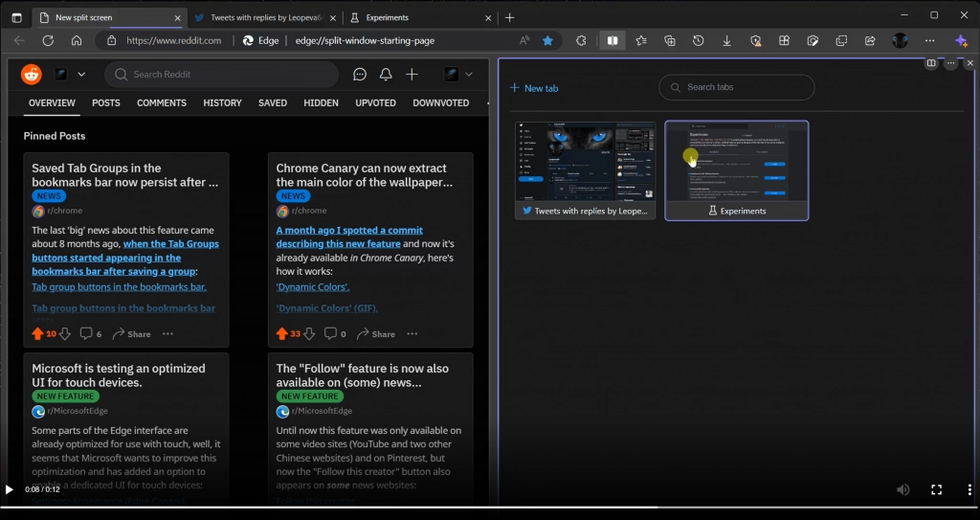Click the Copilot icon in toolbar
This screenshot has height=520, width=980.
coord(962,40)
